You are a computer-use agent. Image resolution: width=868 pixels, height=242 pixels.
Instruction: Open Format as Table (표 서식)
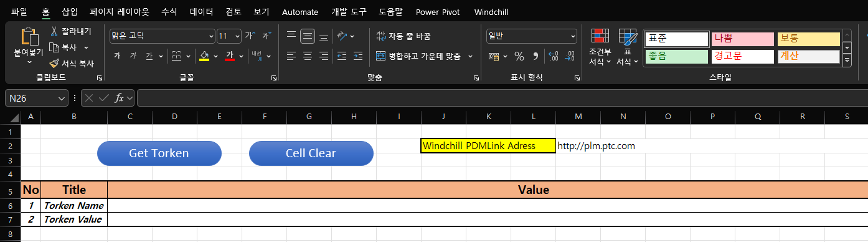point(628,47)
